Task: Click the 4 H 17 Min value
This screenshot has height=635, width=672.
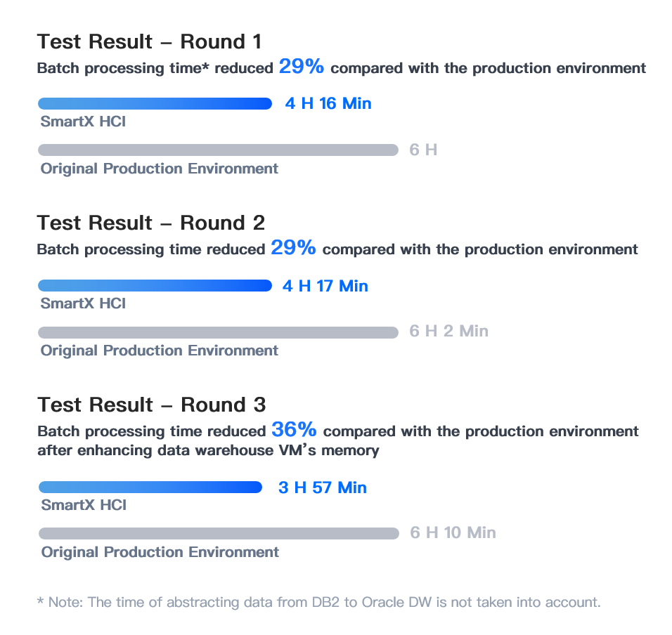Action: point(325,286)
